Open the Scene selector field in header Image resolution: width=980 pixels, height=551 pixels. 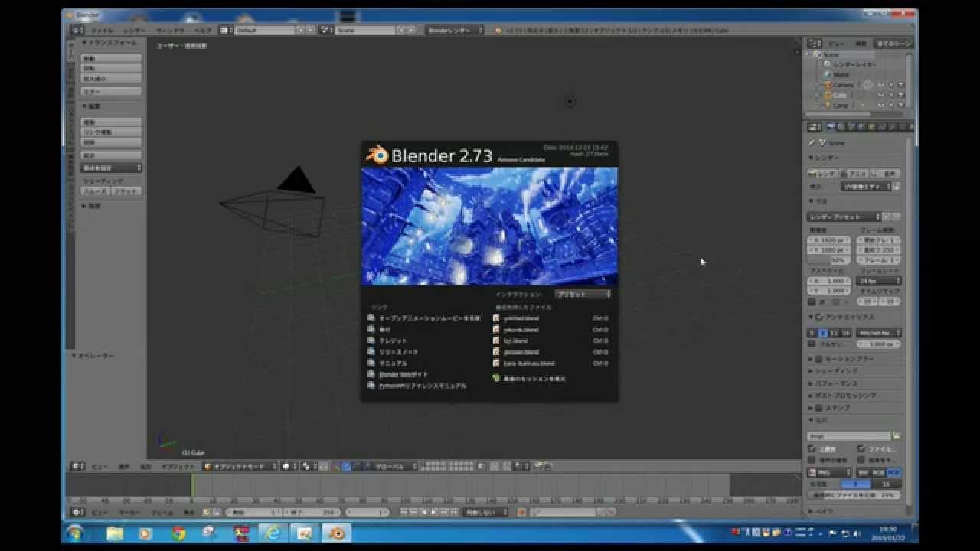[x=364, y=30]
